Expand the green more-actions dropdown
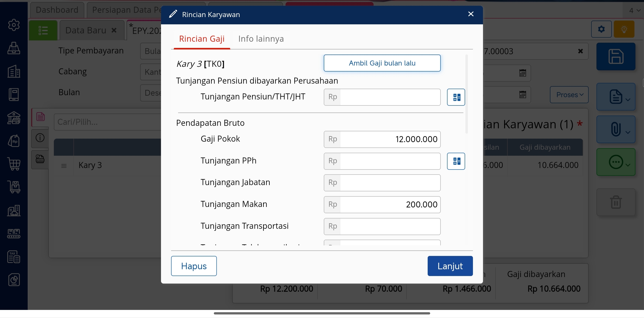Image resolution: width=644 pixels, height=318 pixels. coord(616,162)
